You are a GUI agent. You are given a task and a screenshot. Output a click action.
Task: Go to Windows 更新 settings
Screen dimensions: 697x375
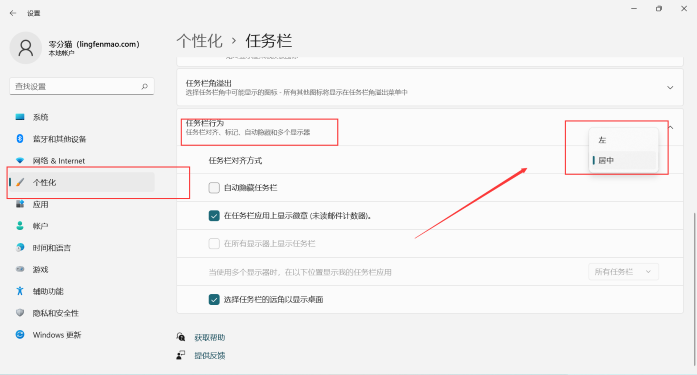[82, 335]
